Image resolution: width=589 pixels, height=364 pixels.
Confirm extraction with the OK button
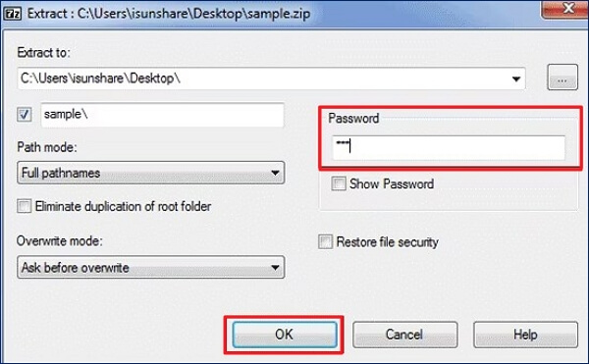coord(285,335)
